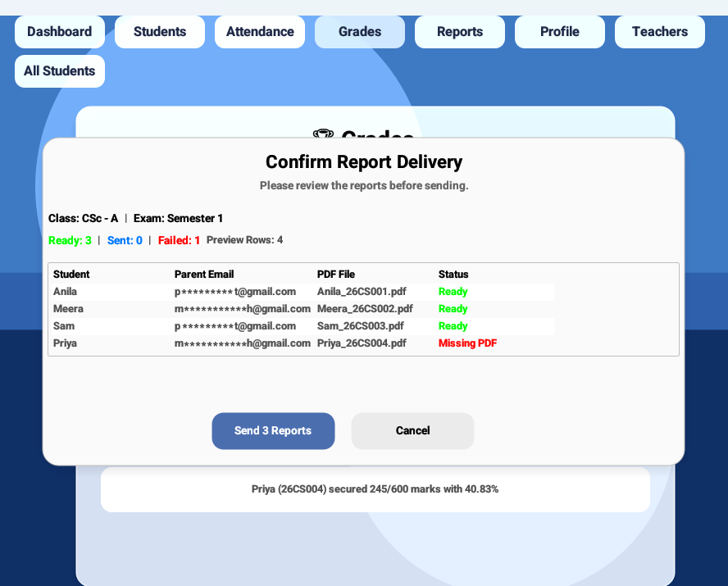728x586 pixels.
Task: Click the Class: CSc - A label
Action: (x=83, y=218)
